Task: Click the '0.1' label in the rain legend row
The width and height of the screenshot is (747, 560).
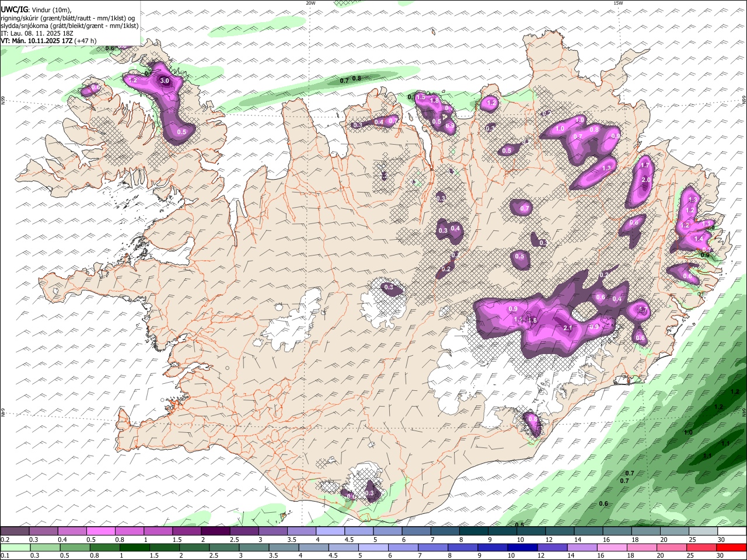Action: coord(5,555)
